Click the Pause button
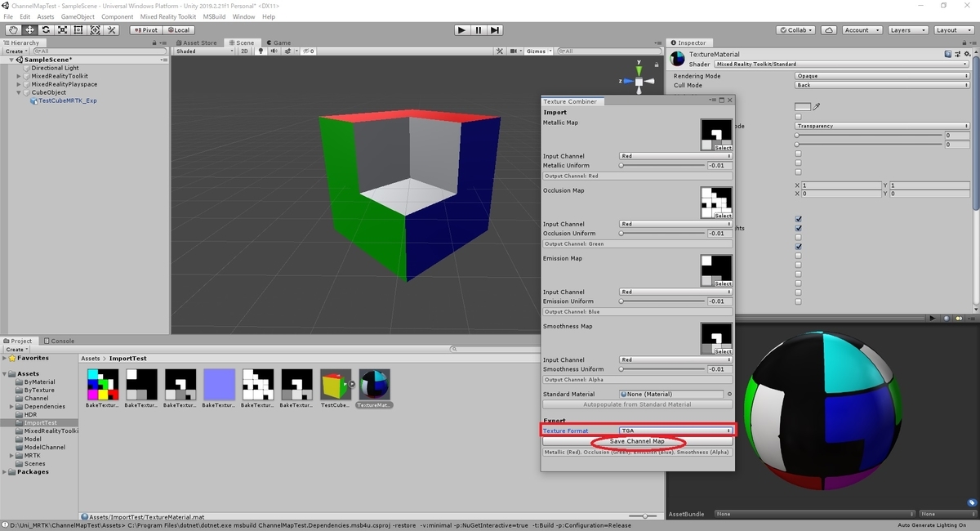Screen dimensions: 980x531 coord(479,30)
